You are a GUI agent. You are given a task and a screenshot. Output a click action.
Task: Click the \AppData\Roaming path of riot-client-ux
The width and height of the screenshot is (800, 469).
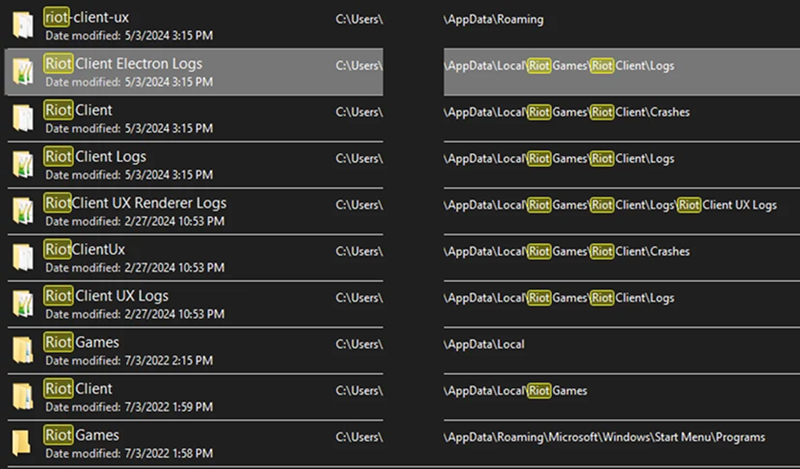point(493,19)
